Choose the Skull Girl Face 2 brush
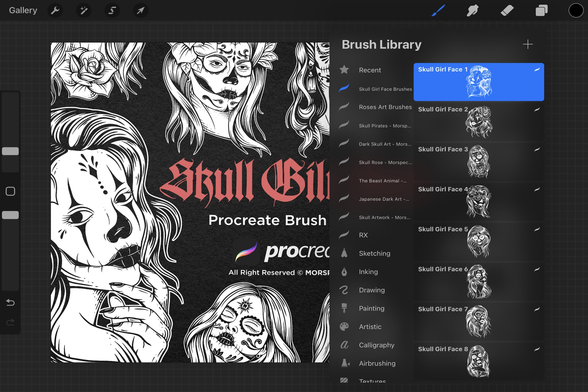Image resolution: width=588 pixels, height=392 pixels. (x=479, y=122)
